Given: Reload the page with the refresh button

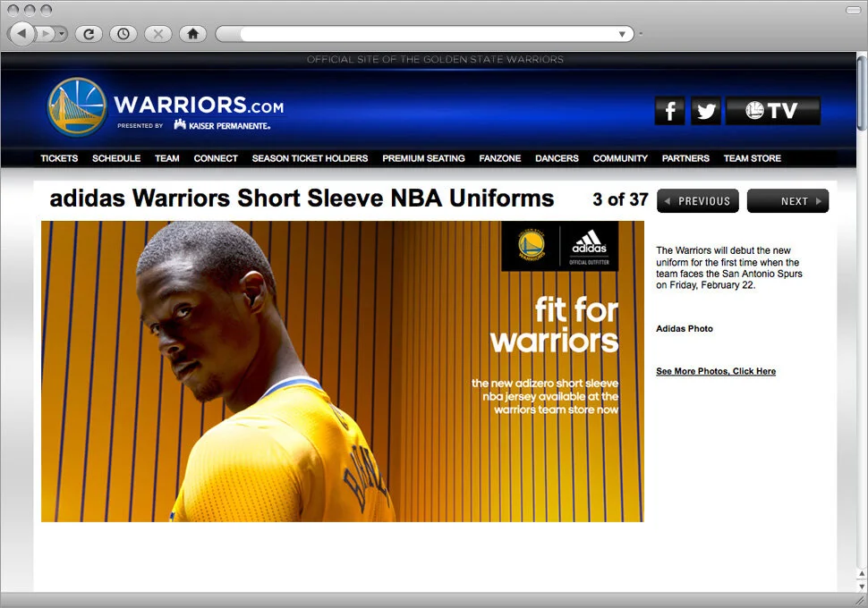Looking at the screenshot, I should 89,34.
